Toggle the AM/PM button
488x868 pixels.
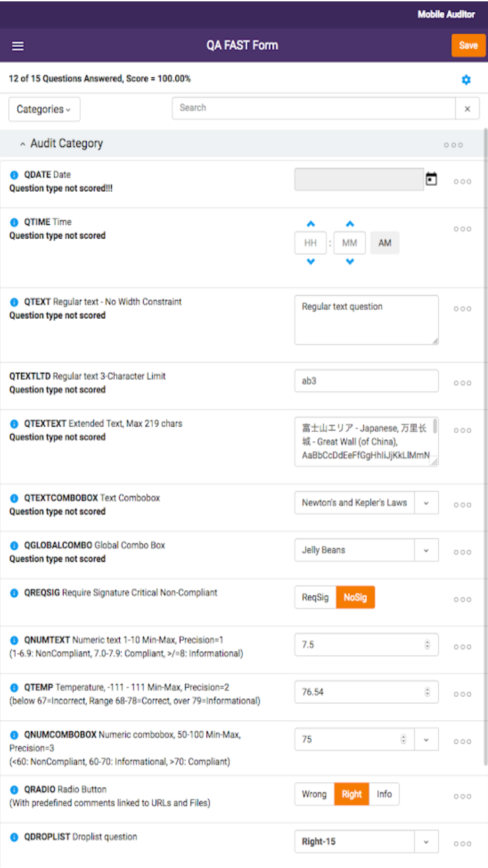coord(385,243)
